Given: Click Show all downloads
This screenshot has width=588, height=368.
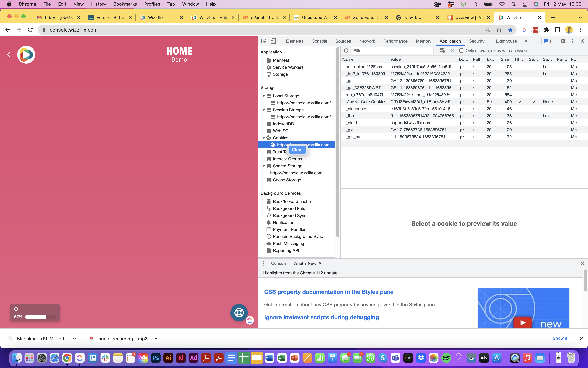Looking at the screenshot, I should 561,338.
